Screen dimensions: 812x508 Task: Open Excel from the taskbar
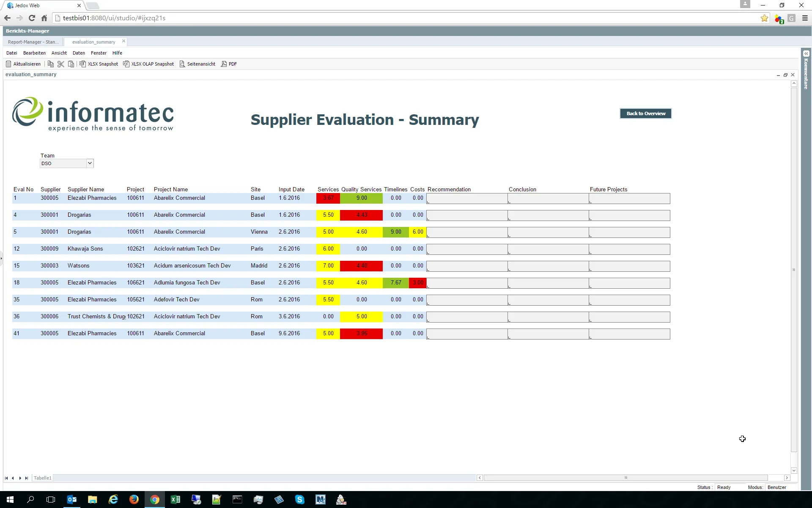[x=176, y=500]
